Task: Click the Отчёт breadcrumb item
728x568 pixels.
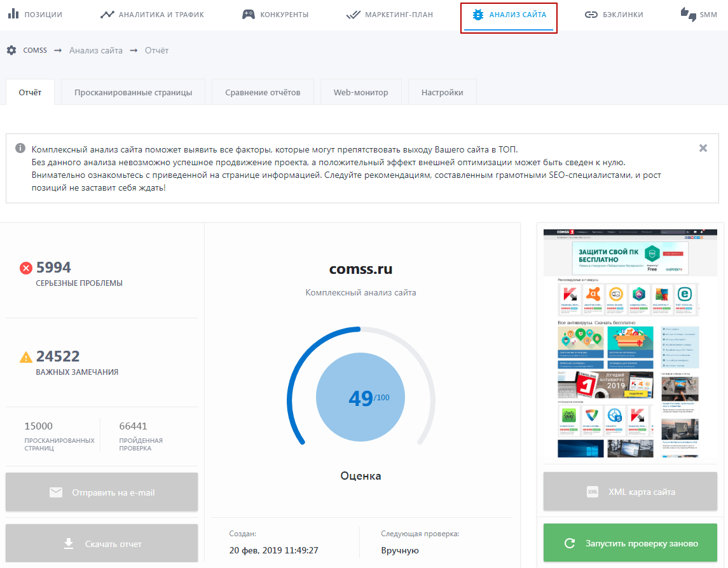Action: pyautogui.click(x=156, y=50)
